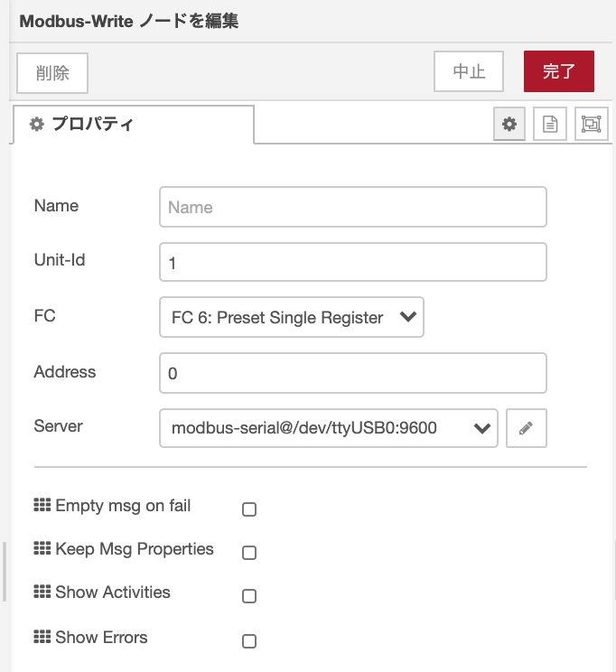Toggle Show Activities checkbox

tap(249, 596)
